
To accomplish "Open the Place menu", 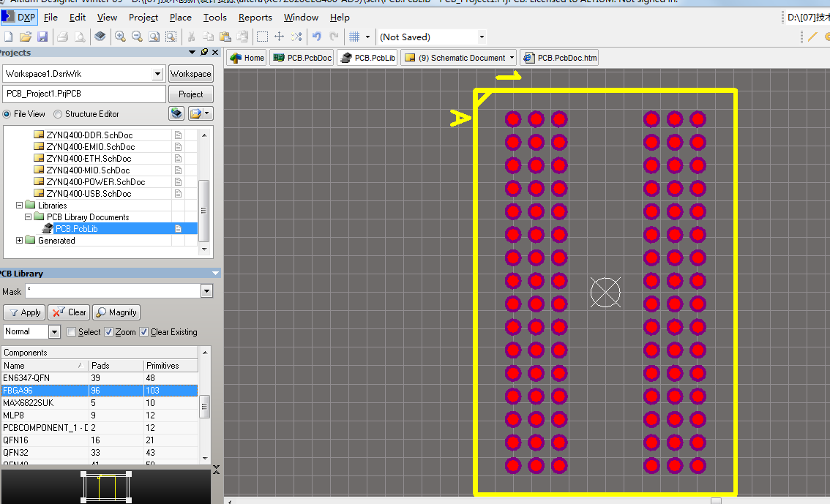I will tap(181, 18).
